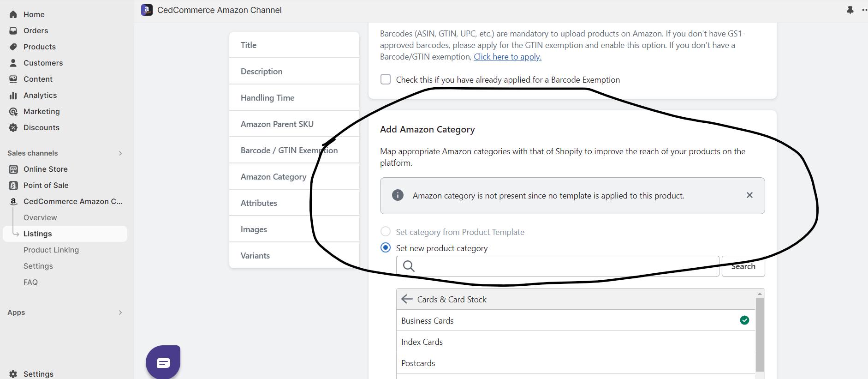Select Set category from Product Template
This screenshot has height=379, width=868.
(x=386, y=231)
